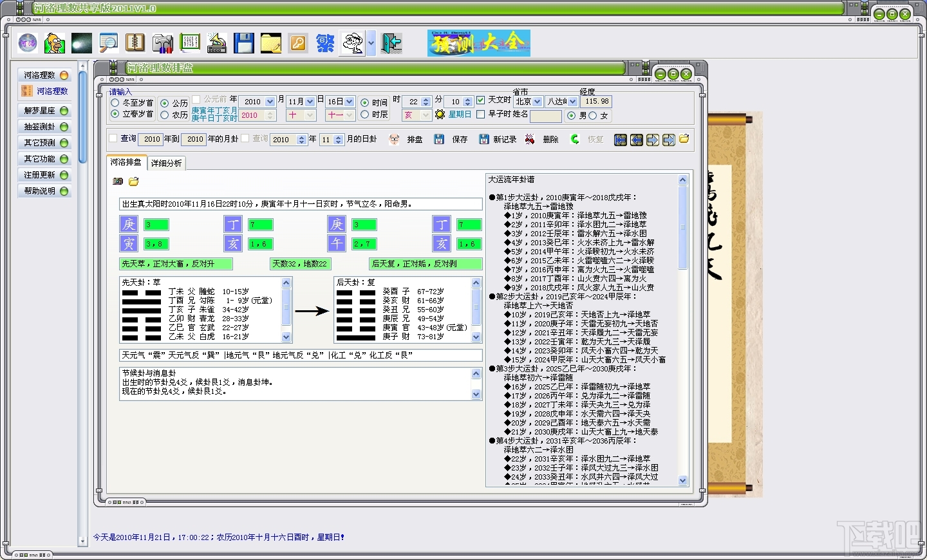Open day 16日 dropdown
The image size is (927, 560).
tap(350, 102)
